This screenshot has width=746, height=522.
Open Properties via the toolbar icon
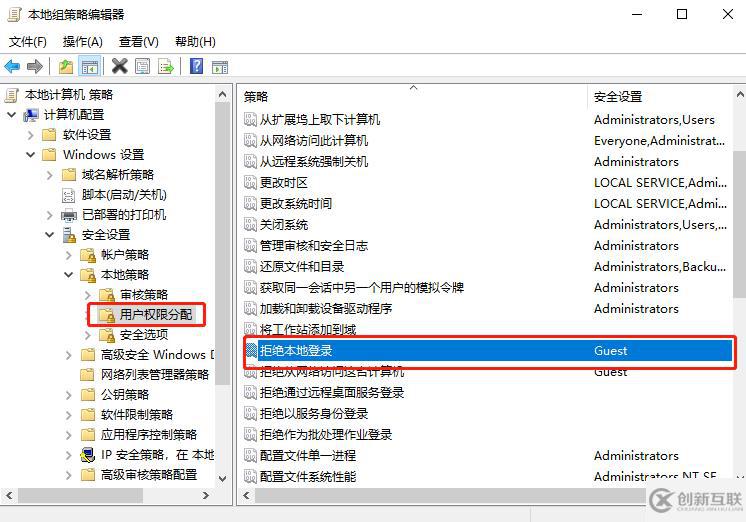(142, 66)
